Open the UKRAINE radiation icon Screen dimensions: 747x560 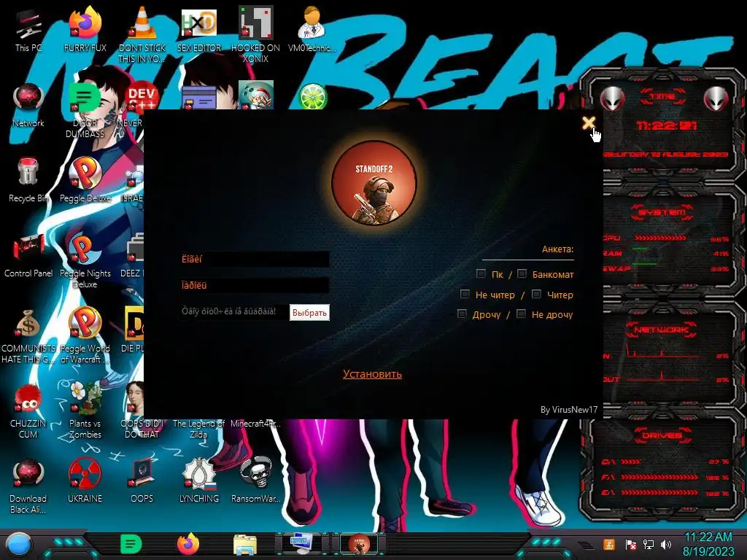tap(85, 481)
